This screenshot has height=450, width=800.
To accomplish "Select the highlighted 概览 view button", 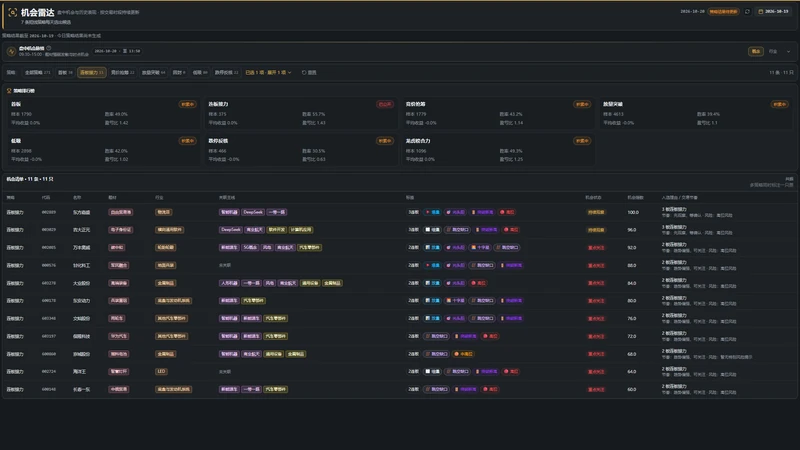I will (756, 51).
